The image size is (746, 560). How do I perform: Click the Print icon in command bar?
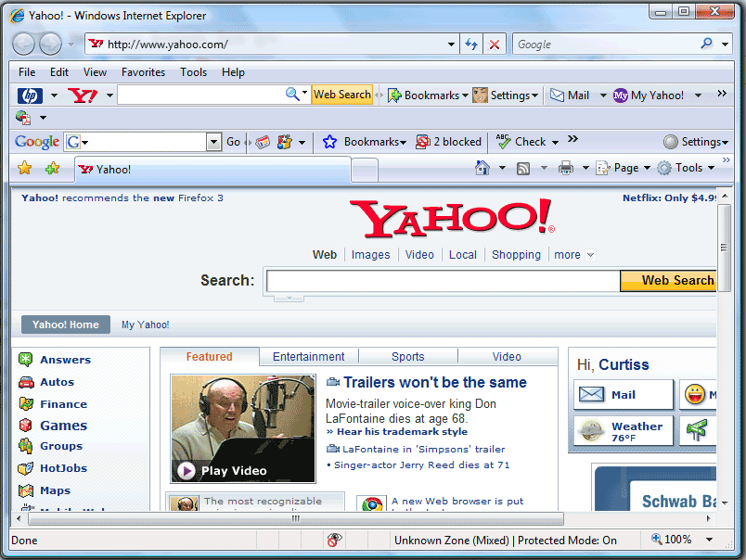click(565, 168)
